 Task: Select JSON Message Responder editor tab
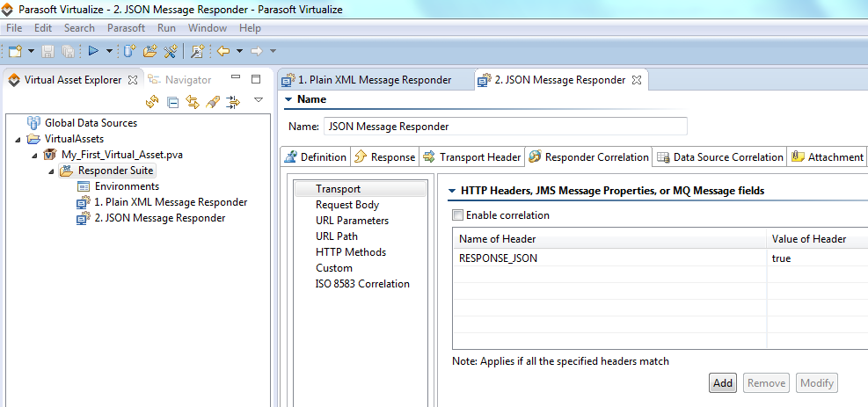tap(559, 80)
